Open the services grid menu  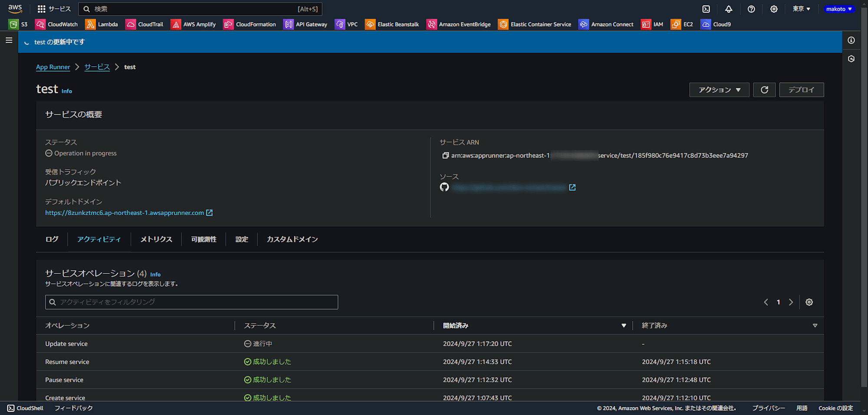point(54,9)
